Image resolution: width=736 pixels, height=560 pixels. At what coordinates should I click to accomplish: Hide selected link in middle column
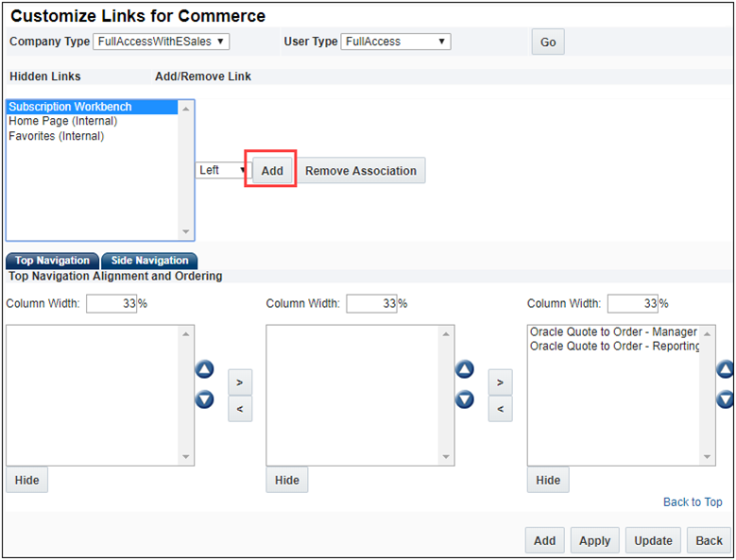pos(287,481)
